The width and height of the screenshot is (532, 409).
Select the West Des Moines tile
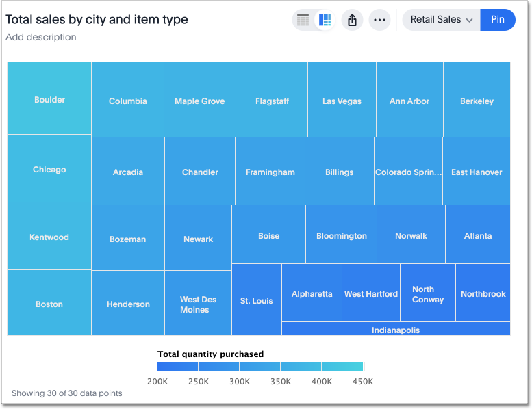(198, 304)
